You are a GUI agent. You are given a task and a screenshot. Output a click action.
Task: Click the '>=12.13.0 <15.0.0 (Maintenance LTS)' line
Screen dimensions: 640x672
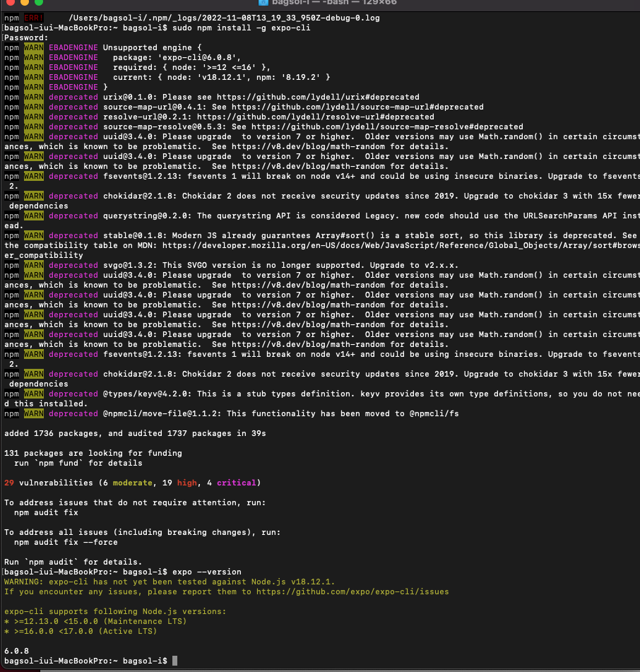point(95,621)
